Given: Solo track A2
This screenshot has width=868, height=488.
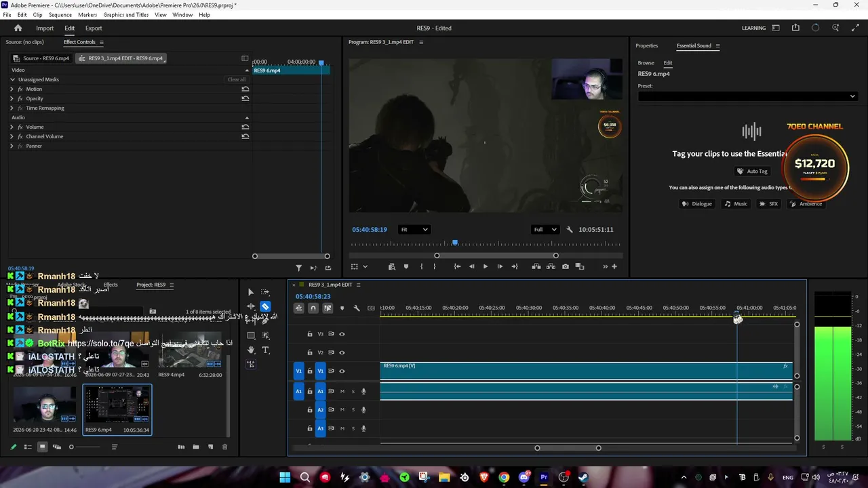Looking at the screenshot, I should tap(353, 409).
